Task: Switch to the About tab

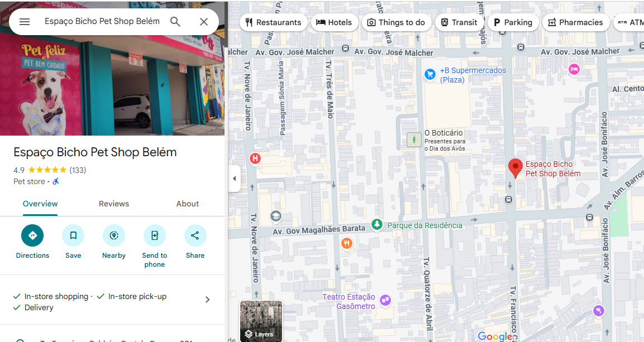Action: tap(187, 204)
